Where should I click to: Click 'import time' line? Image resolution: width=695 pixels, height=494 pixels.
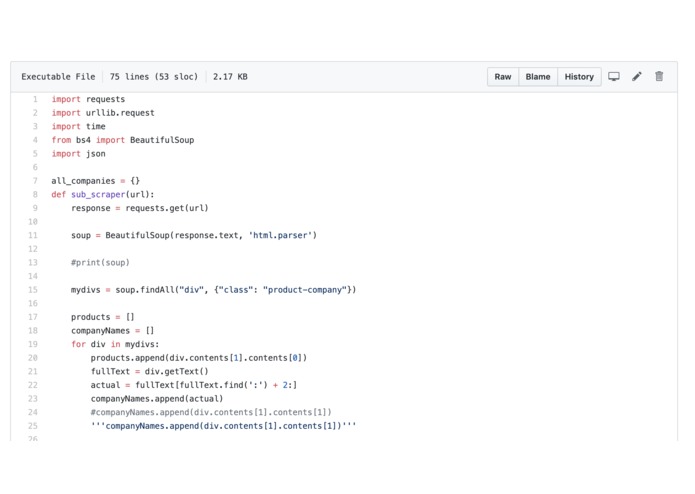pos(78,126)
